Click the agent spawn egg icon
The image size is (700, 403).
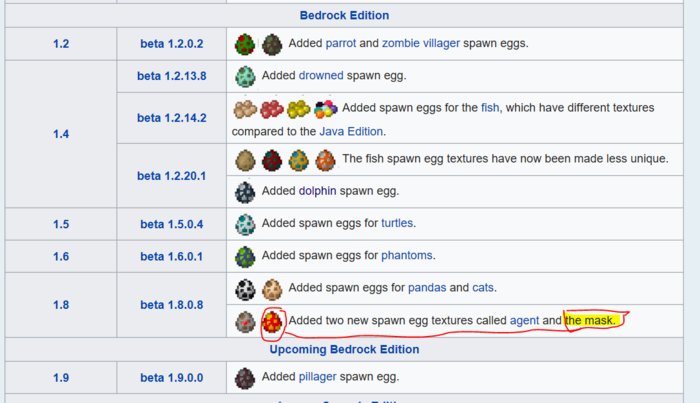pos(245,322)
